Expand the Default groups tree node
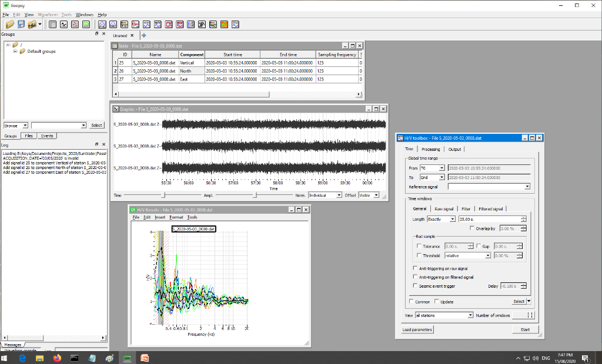 tap(15, 52)
